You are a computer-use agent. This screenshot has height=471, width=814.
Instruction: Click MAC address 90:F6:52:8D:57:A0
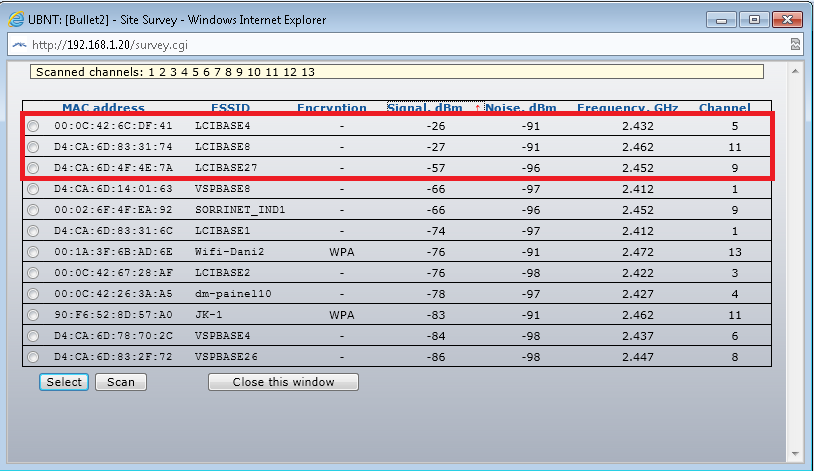click(x=113, y=315)
